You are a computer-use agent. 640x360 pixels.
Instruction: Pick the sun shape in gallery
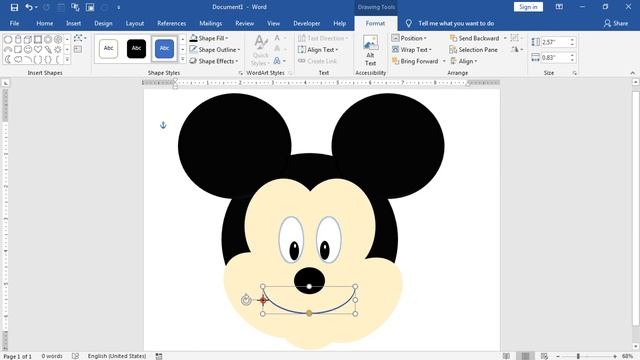click(x=58, y=49)
